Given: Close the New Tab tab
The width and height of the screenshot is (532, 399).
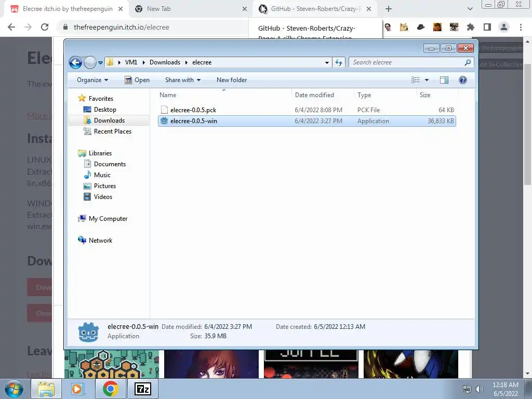Looking at the screenshot, I should (245, 9).
